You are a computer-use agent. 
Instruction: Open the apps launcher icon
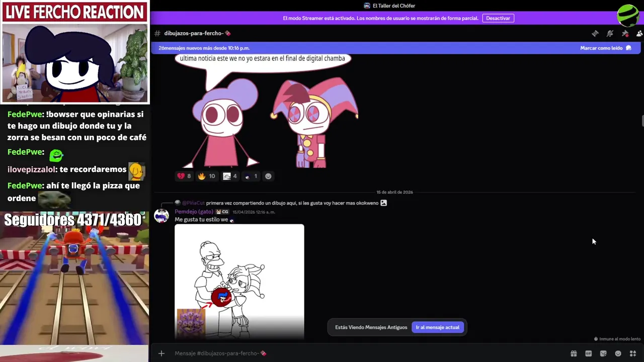click(633, 353)
